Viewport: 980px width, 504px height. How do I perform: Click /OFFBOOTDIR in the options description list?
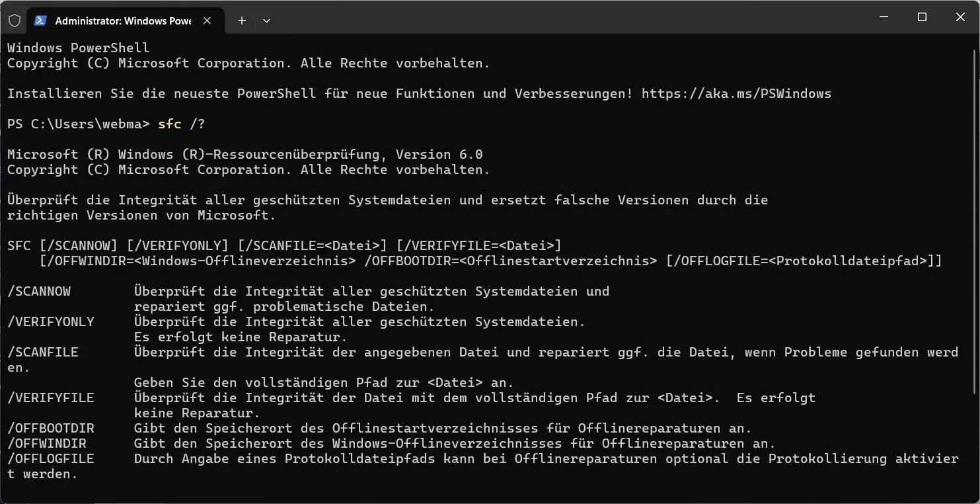pyautogui.click(x=51, y=428)
